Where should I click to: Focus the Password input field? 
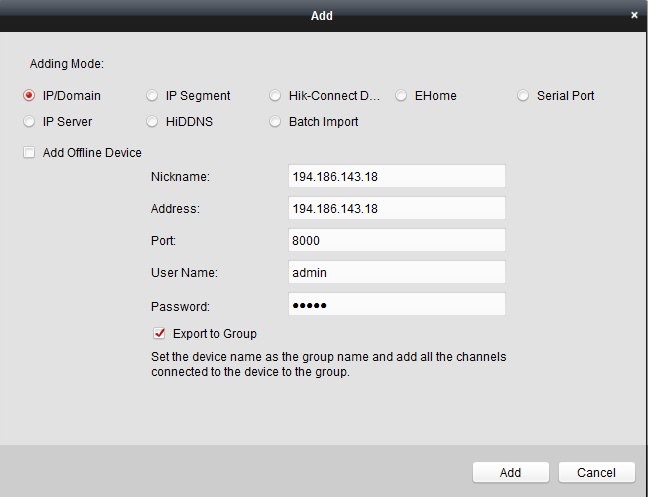pyautogui.click(x=396, y=304)
